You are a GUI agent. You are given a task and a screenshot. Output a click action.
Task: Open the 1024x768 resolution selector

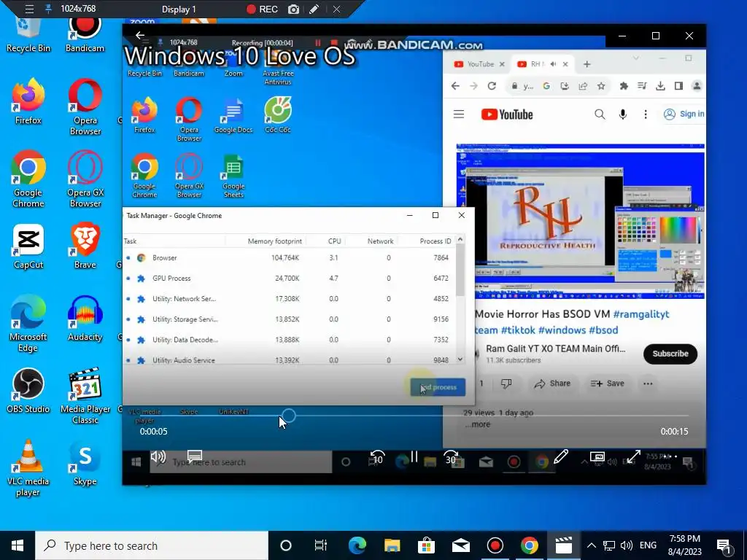click(x=78, y=9)
